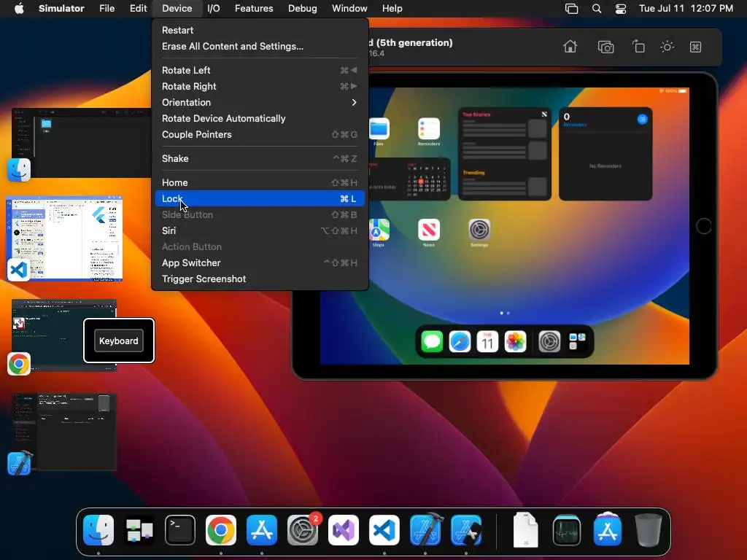Open the Top Stories news widget
The width and height of the screenshot is (747, 560).
pos(505,153)
